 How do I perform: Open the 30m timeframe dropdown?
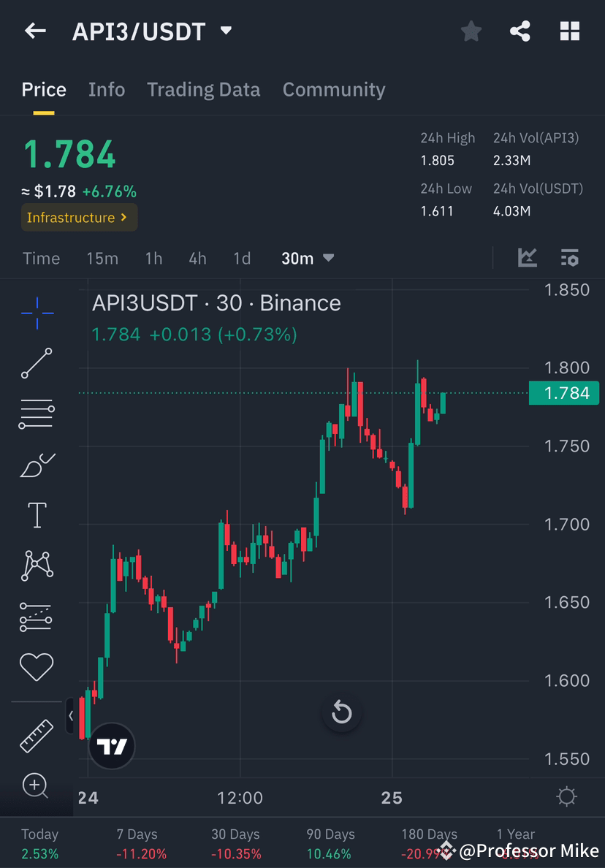pos(307,258)
